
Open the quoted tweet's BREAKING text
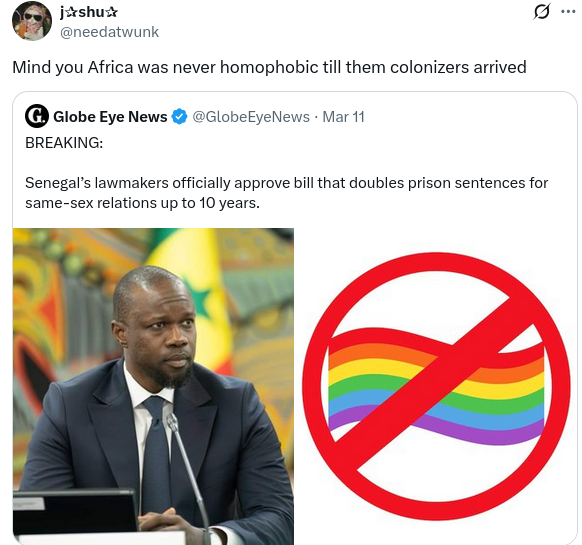click(x=64, y=143)
